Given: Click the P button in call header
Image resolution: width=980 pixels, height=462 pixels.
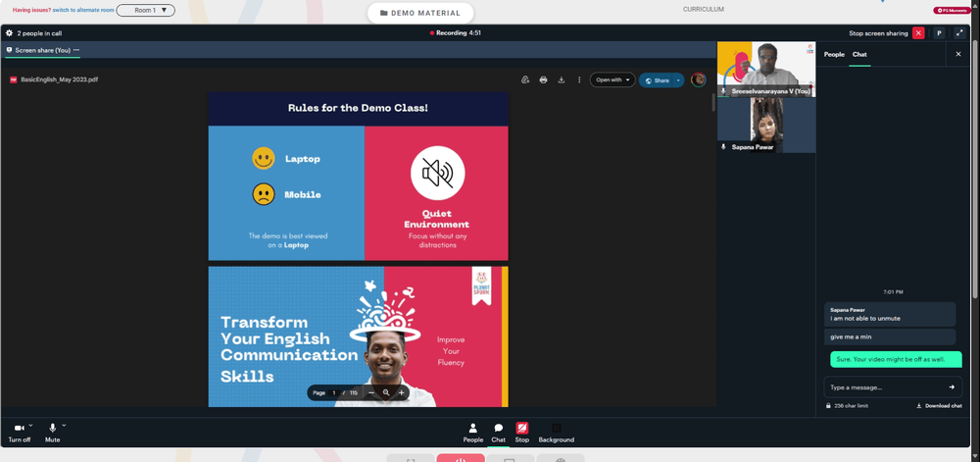Looking at the screenshot, I should point(939,33).
